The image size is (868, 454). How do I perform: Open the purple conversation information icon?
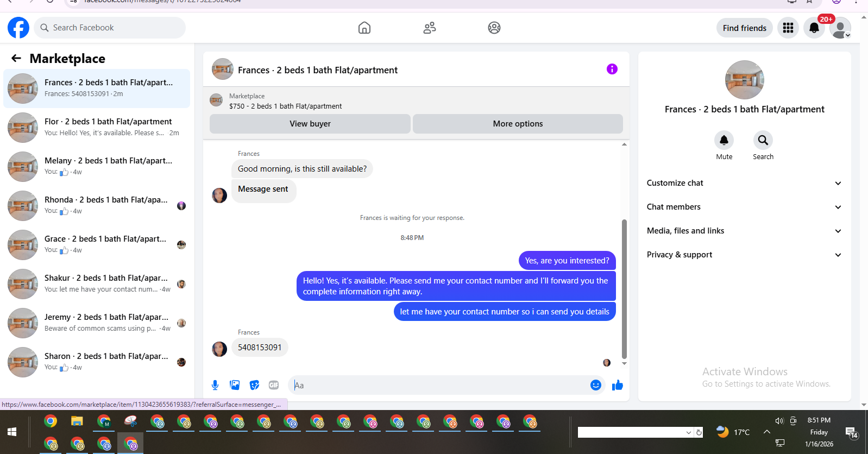point(612,69)
